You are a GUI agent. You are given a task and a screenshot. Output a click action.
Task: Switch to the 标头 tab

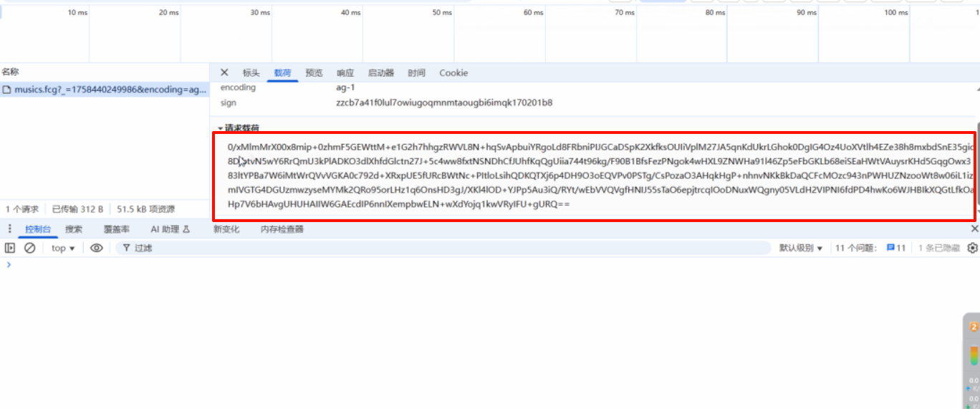[x=251, y=73]
